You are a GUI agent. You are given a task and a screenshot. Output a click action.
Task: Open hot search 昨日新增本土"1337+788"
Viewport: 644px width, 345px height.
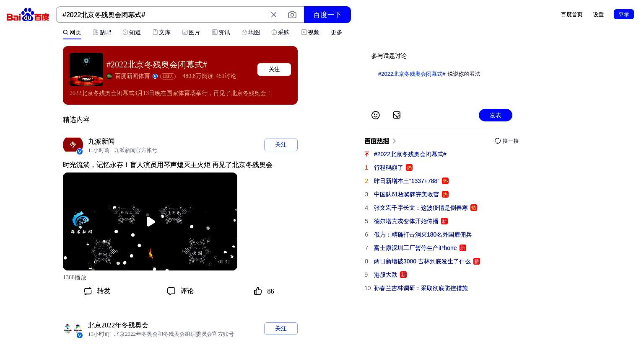point(407,181)
